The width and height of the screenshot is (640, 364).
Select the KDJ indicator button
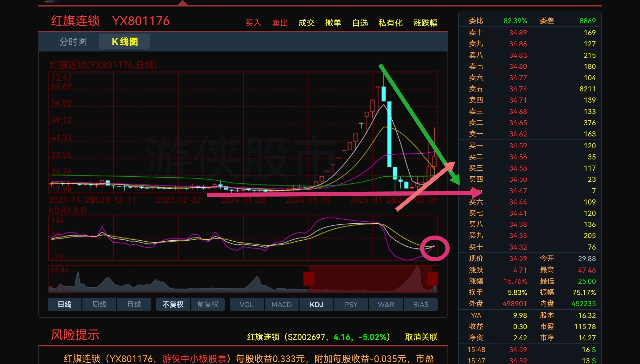(x=316, y=305)
